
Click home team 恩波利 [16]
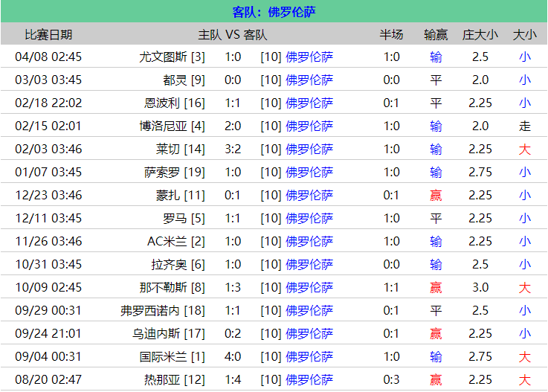pos(175,103)
